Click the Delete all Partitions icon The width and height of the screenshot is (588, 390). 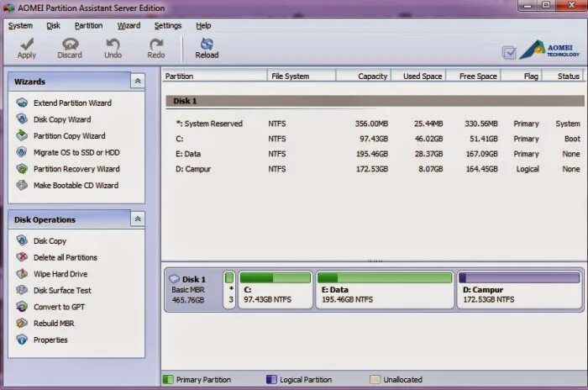click(22, 257)
